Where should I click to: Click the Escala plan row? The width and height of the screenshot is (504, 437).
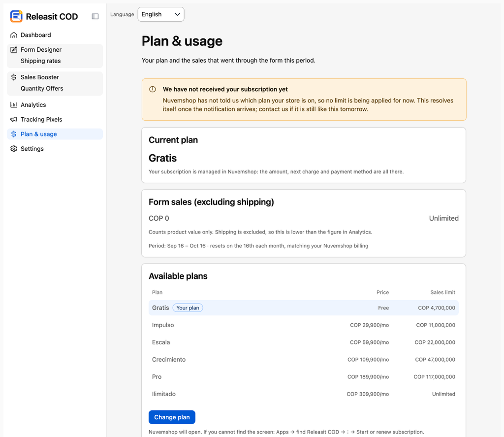point(303,342)
